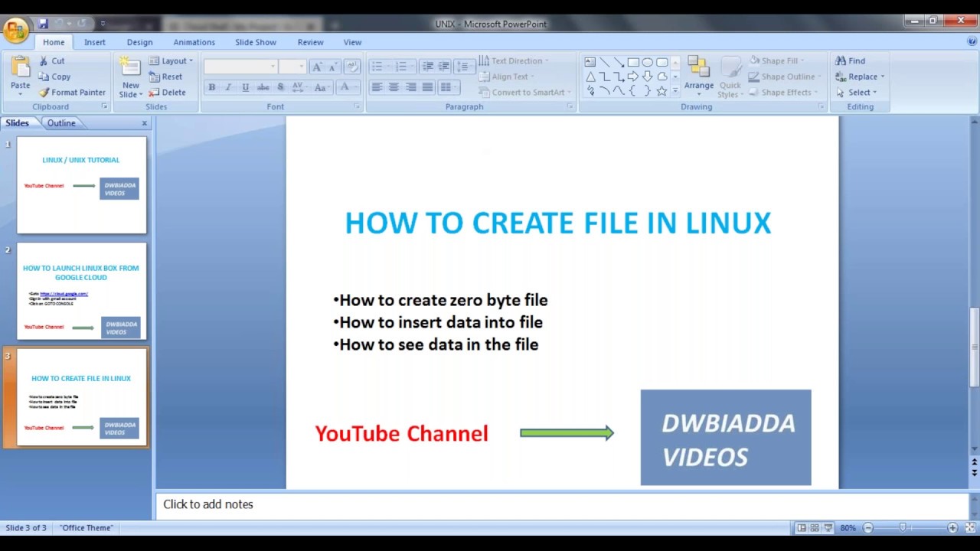
Task: Toggle Underline formatting
Action: (x=245, y=87)
